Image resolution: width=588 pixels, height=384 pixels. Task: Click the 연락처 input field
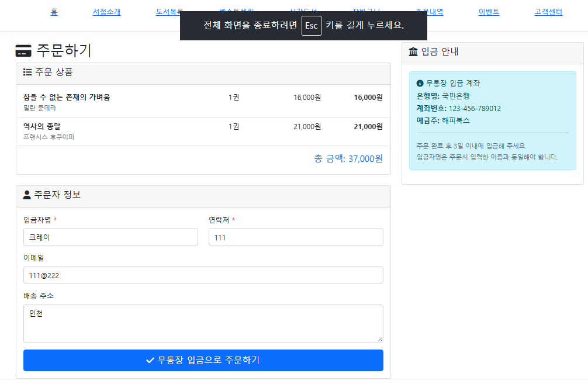(x=296, y=237)
